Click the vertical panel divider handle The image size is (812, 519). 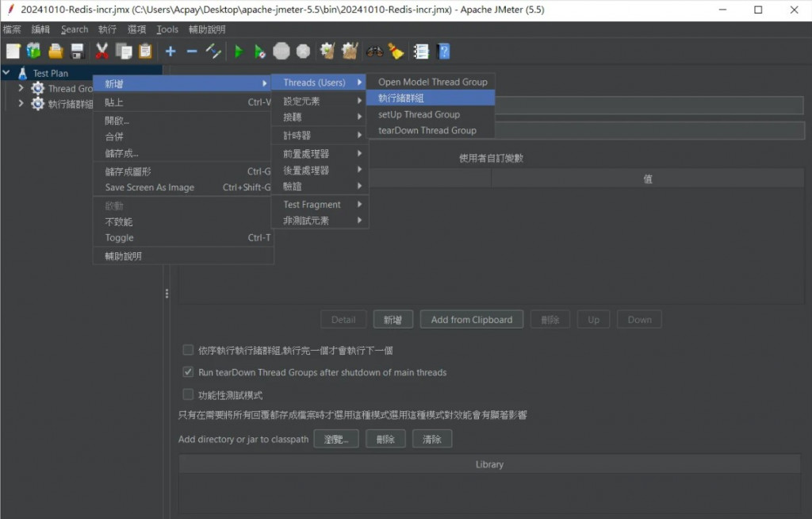(x=167, y=294)
